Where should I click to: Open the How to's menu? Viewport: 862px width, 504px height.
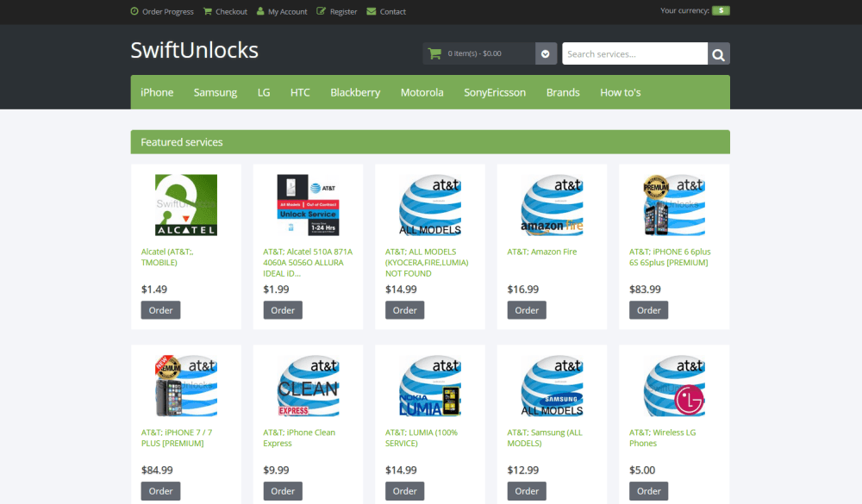click(x=621, y=92)
